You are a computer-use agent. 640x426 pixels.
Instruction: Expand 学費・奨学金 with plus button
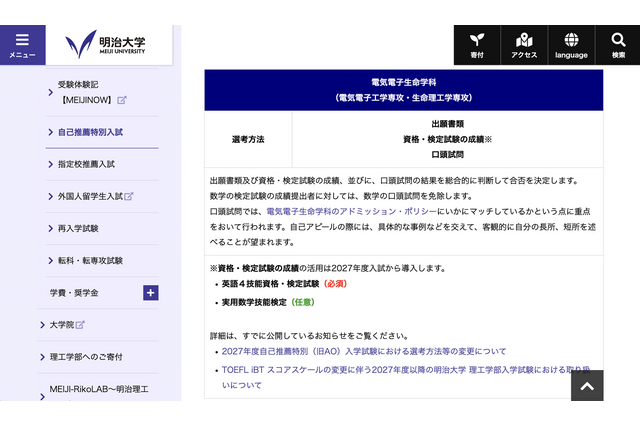pos(151,293)
